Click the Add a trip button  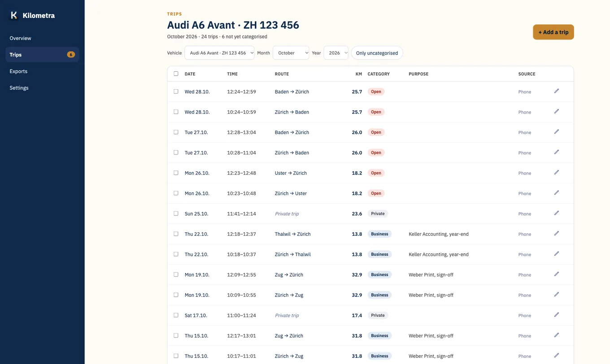pos(553,32)
